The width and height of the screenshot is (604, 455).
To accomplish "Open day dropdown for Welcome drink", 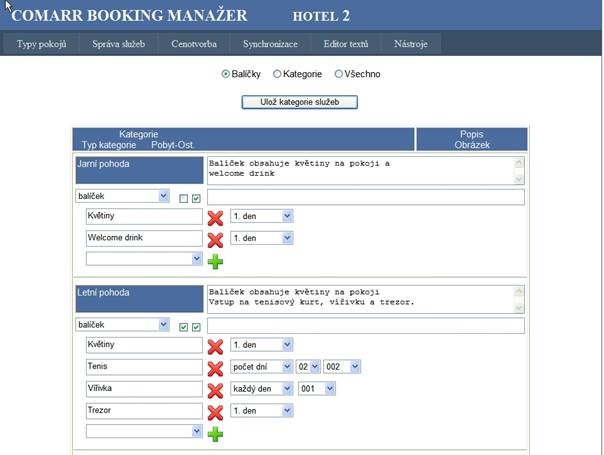I will (x=262, y=238).
